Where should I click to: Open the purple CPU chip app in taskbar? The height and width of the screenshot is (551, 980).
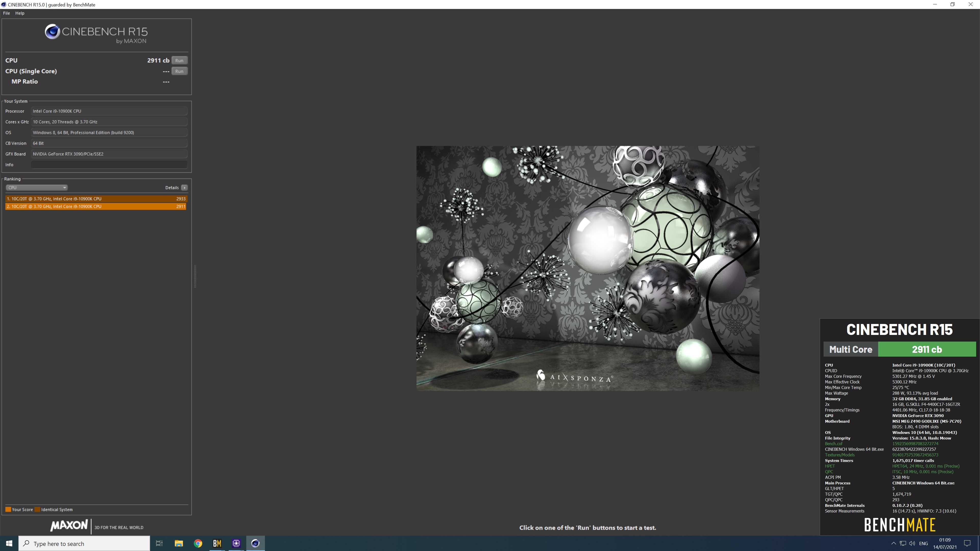(x=236, y=543)
